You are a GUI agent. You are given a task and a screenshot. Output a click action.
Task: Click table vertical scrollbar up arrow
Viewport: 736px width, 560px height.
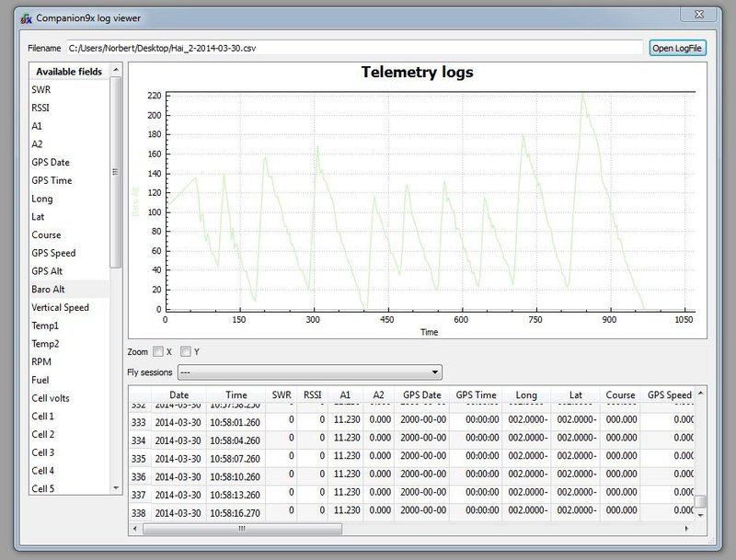(700, 393)
